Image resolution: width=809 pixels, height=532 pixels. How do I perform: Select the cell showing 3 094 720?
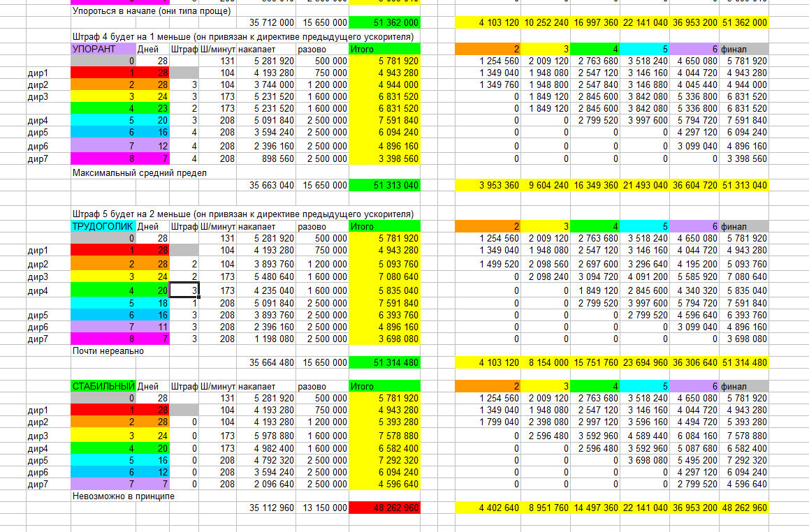pos(595,277)
